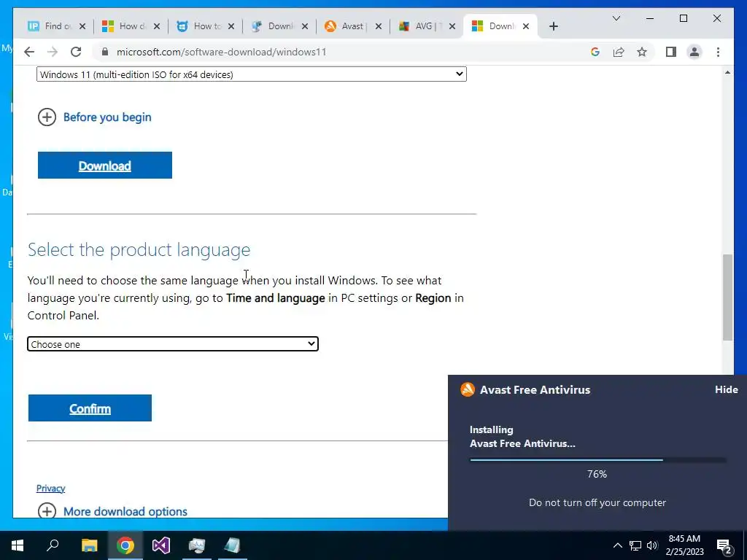View site security lock info
This screenshot has height=560, width=747.
click(x=105, y=52)
